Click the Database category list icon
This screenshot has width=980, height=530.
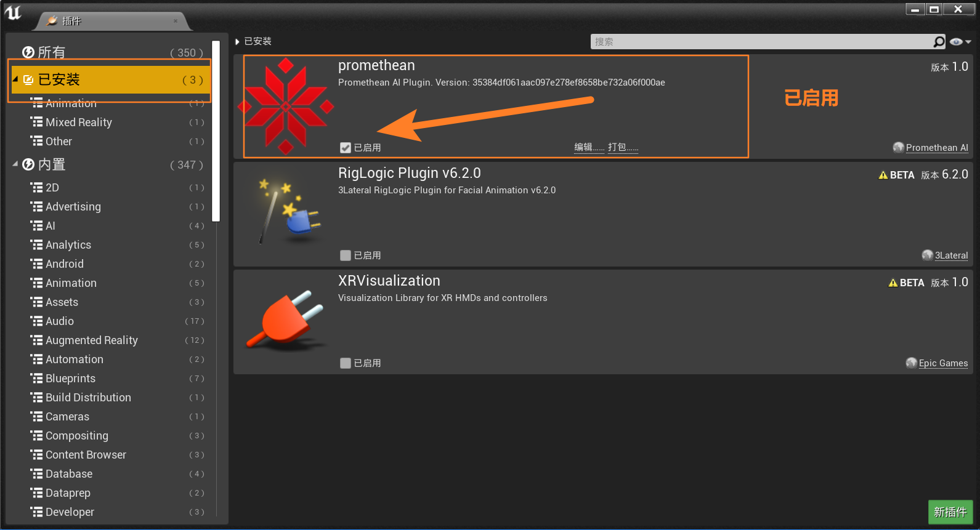point(37,473)
